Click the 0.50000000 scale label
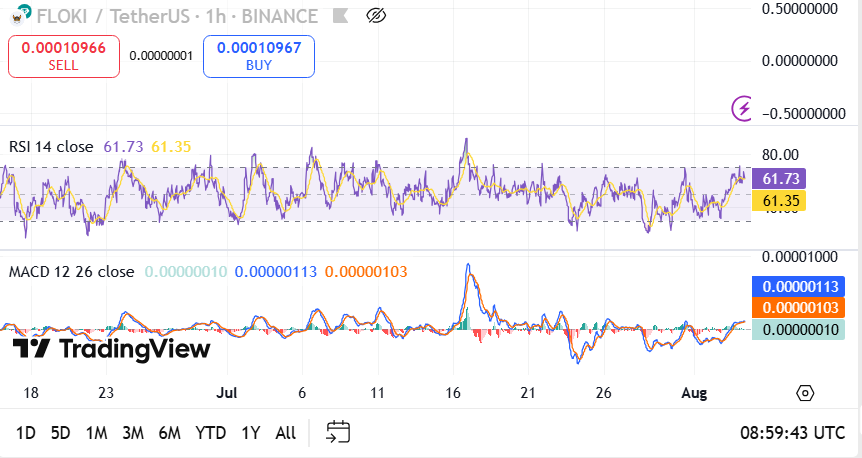 799,8
